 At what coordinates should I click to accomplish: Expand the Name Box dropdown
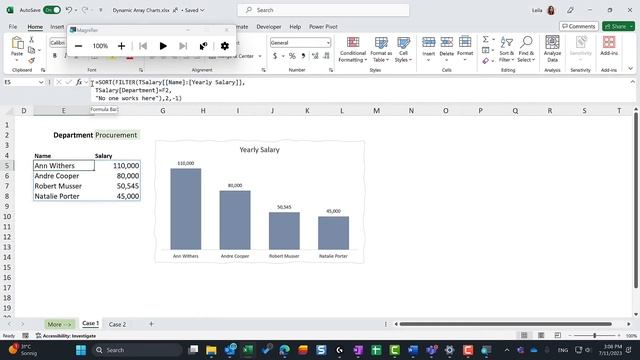coord(41,82)
